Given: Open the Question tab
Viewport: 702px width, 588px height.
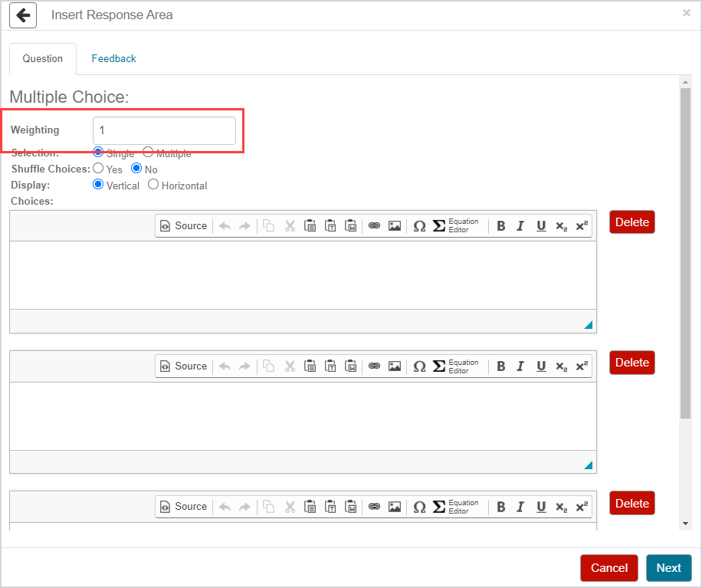Looking at the screenshot, I should tap(43, 59).
